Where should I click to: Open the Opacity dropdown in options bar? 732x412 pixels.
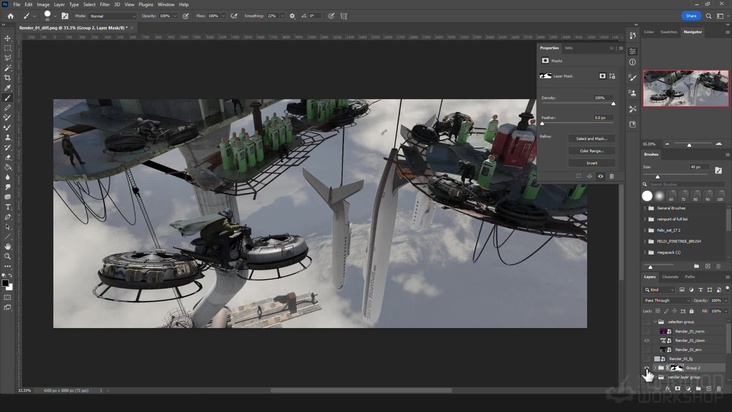click(x=175, y=16)
